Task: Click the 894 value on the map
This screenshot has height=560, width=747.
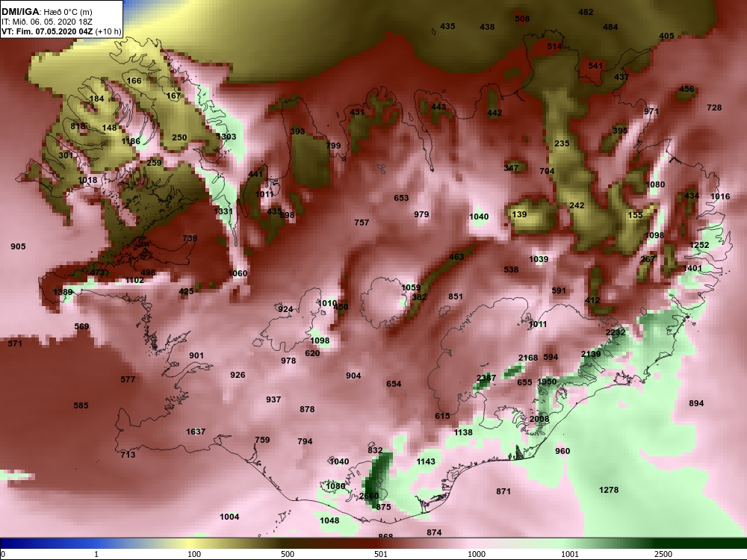Action: pos(696,404)
